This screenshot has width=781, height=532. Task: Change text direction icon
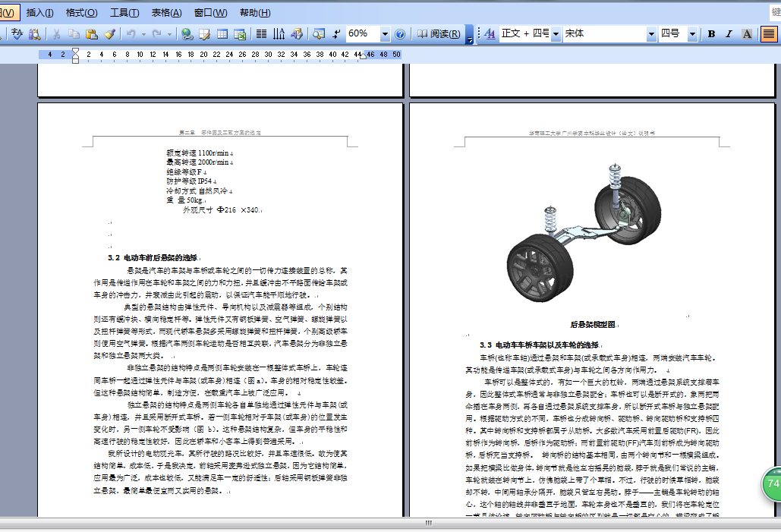tap(279, 34)
